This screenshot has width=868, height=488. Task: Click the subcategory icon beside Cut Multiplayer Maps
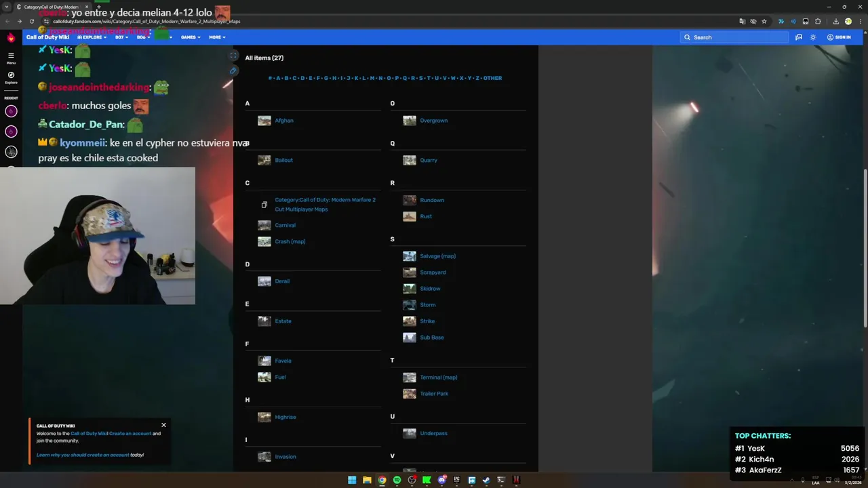tap(264, 205)
